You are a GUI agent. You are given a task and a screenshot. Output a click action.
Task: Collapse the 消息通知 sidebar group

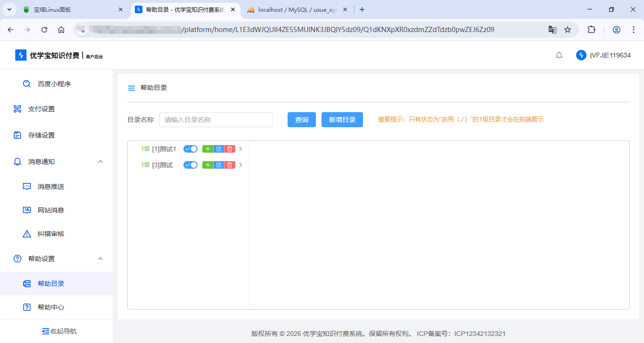click(100, 162)
